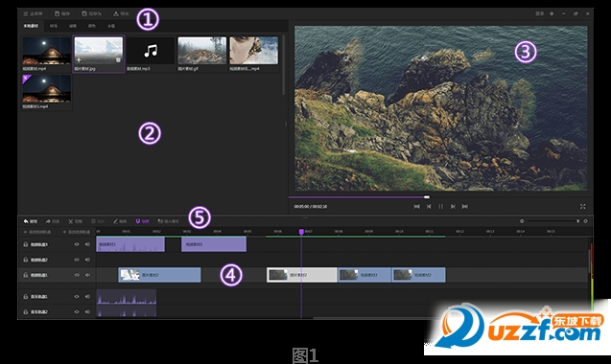611x364 pixels.
Task: Click the timeline zoom out icon
Action: [x=522, y=221]
